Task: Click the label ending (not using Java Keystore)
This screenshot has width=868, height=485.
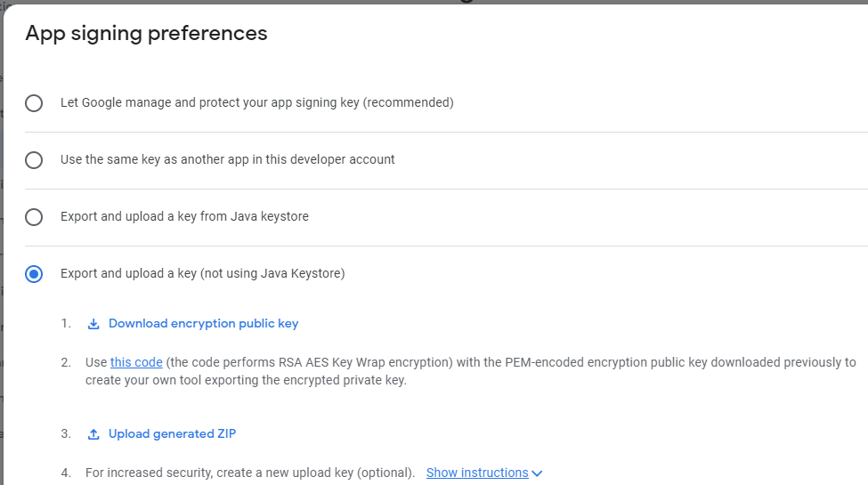Action: click(203, 273)
